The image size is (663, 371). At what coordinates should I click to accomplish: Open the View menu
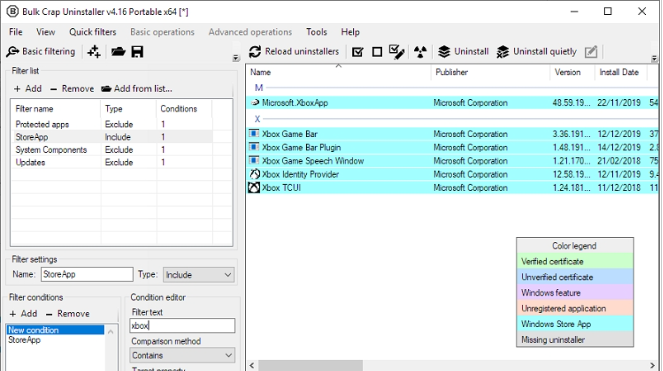pos(45,32)
